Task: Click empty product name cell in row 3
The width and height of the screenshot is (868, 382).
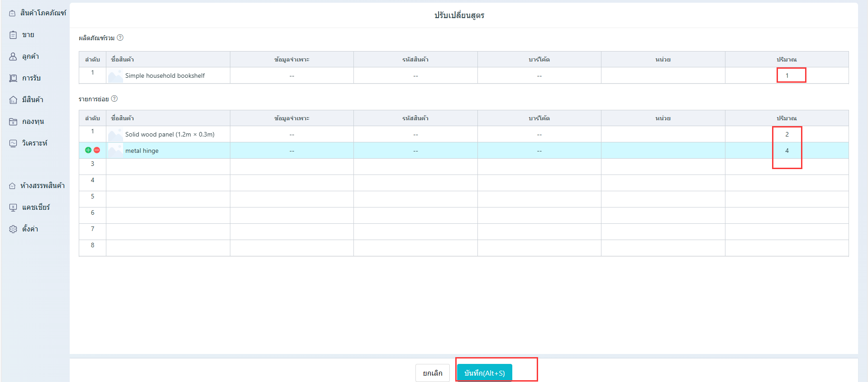Action: pyautogui.click(x=168, y=166)
